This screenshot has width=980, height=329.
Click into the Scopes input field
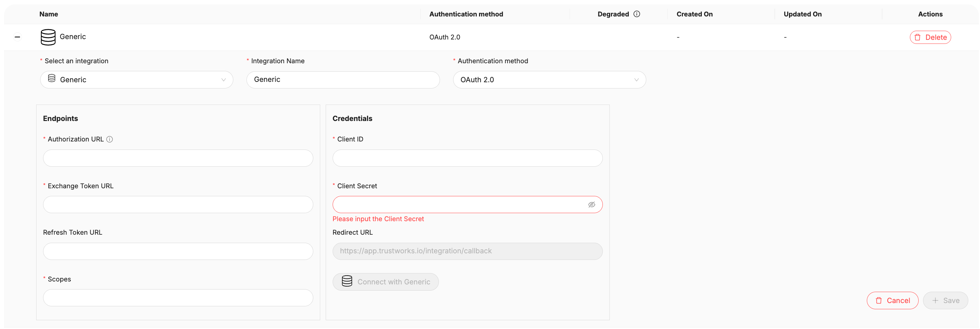coord(178,298)
